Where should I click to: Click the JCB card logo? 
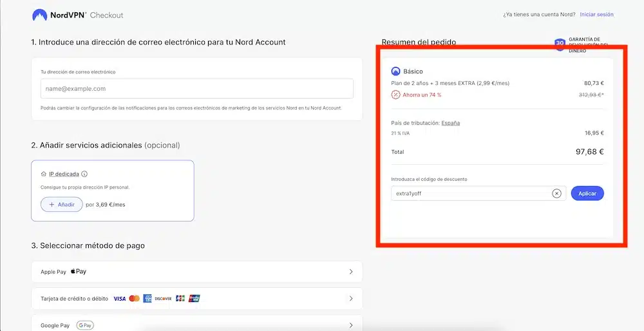pos(180,299)
